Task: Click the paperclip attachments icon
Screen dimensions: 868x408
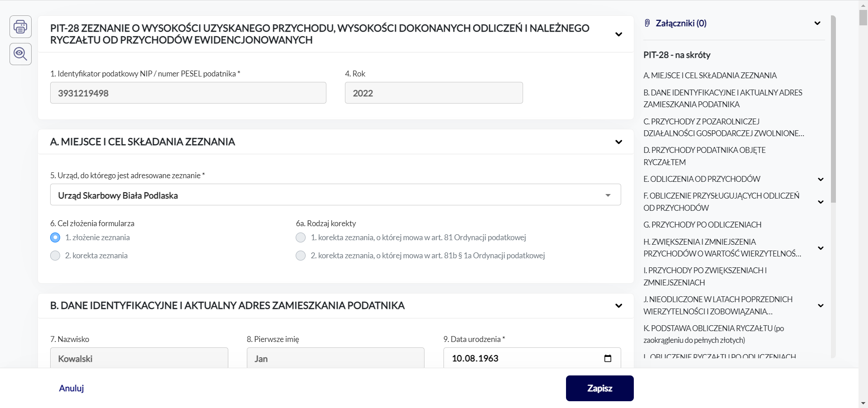Action: point(647,23)
